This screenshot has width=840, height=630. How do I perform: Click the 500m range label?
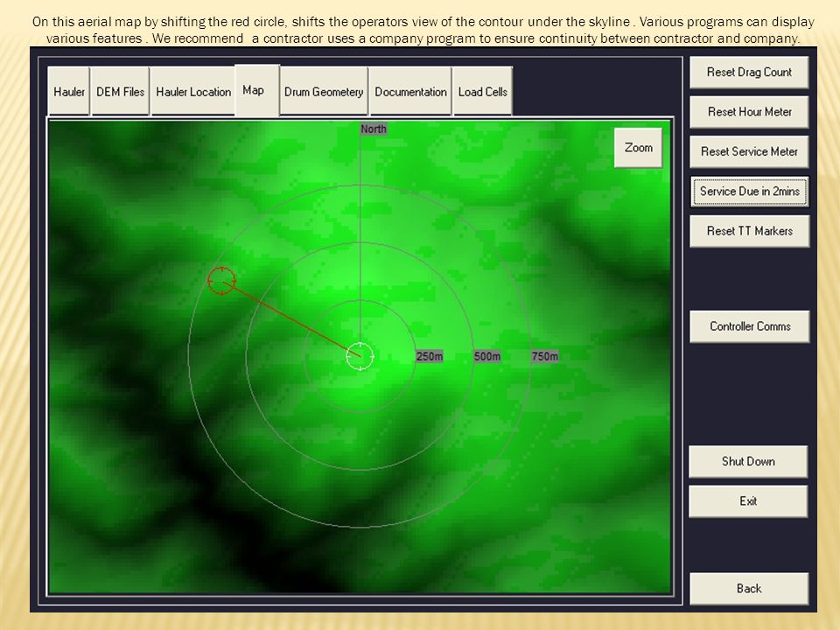tap(487, 356)
